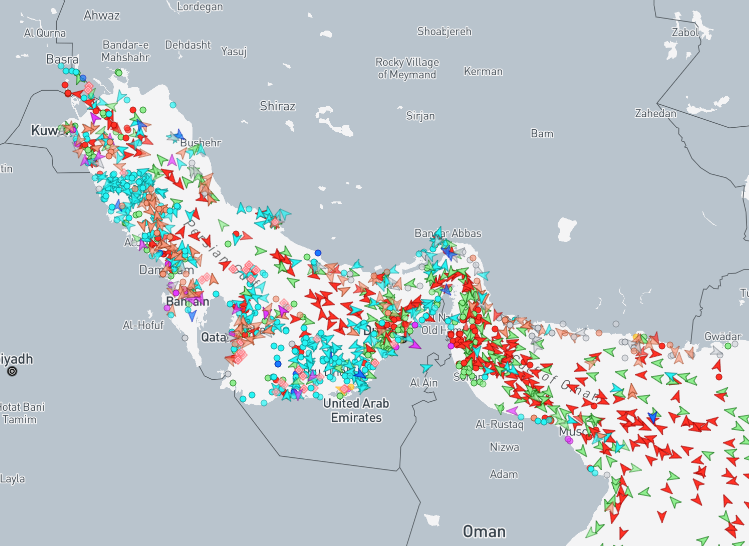Select the grey circle on Oman coast south of Muscat
Screen dimensions: 749x546
[607, 475]
